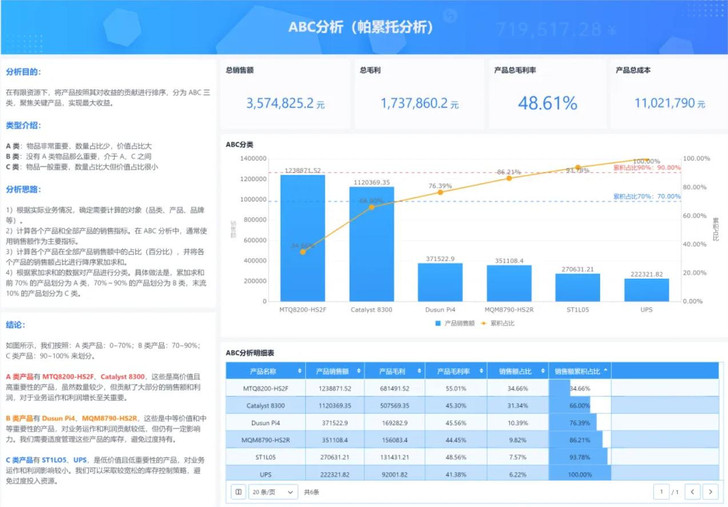Click the line point above the MTQ8200-HS2F bar

click(303, 252)
